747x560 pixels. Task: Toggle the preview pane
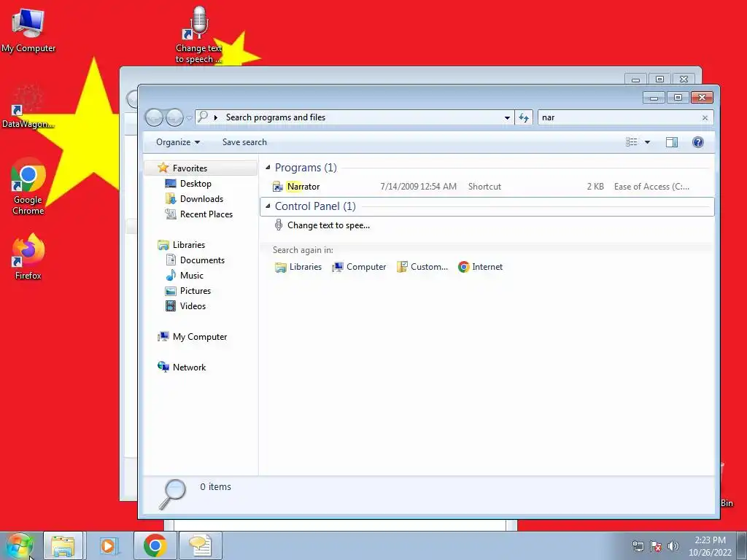672,142
